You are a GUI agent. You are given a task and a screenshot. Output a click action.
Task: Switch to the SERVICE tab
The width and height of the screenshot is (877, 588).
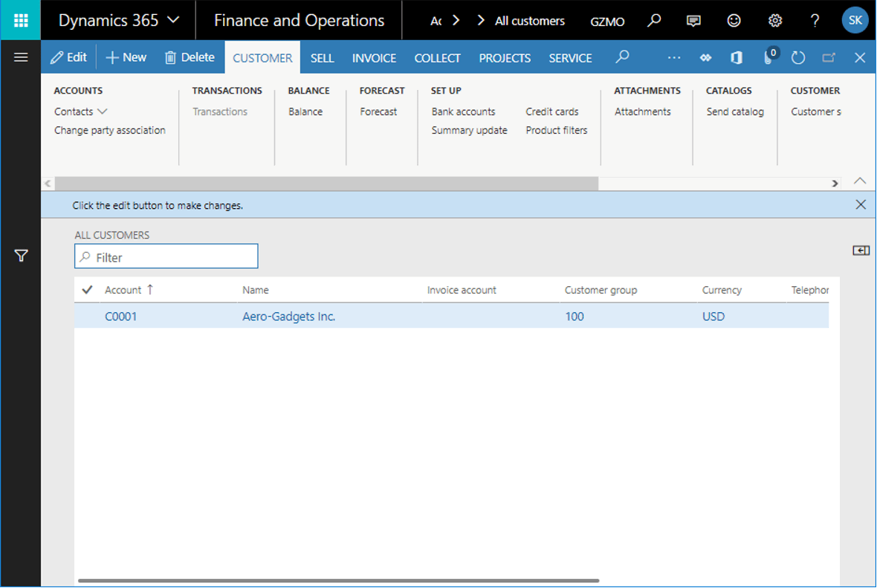(x=571, y=58)
